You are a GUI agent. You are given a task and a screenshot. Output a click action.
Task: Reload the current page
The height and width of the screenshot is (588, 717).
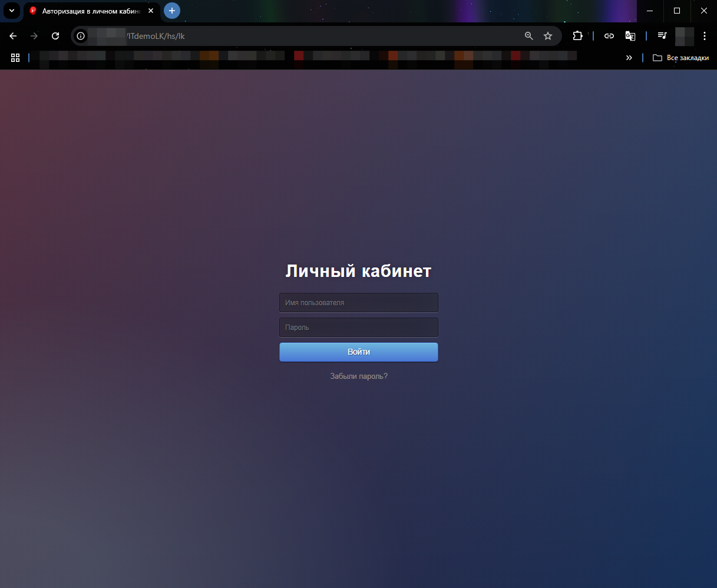[x=55, y=36]
